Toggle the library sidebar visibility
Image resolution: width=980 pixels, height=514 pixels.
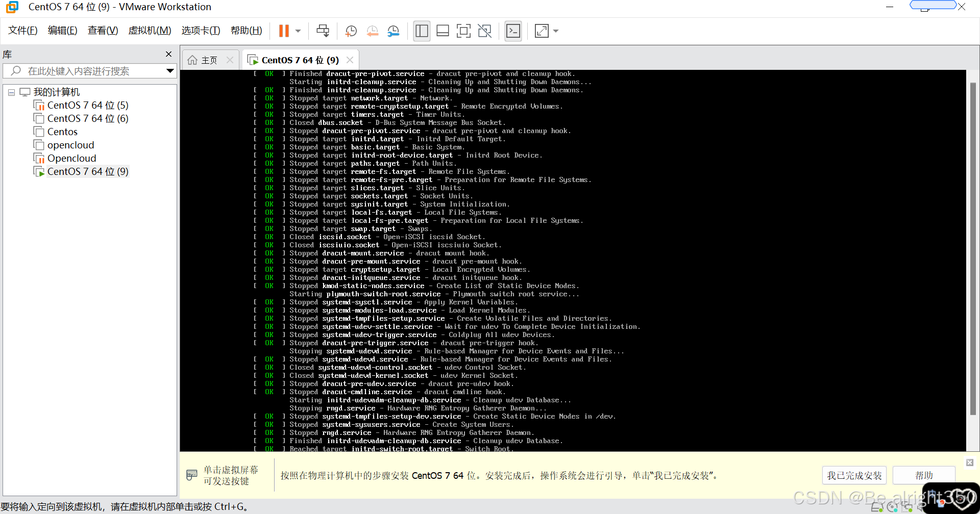(422, 31)
